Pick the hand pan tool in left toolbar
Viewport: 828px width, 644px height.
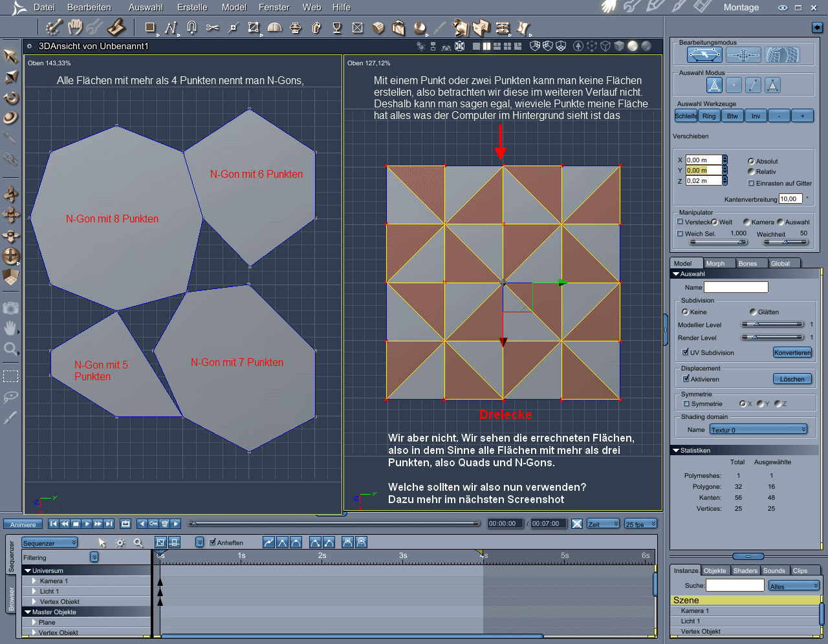pos(10,328)
